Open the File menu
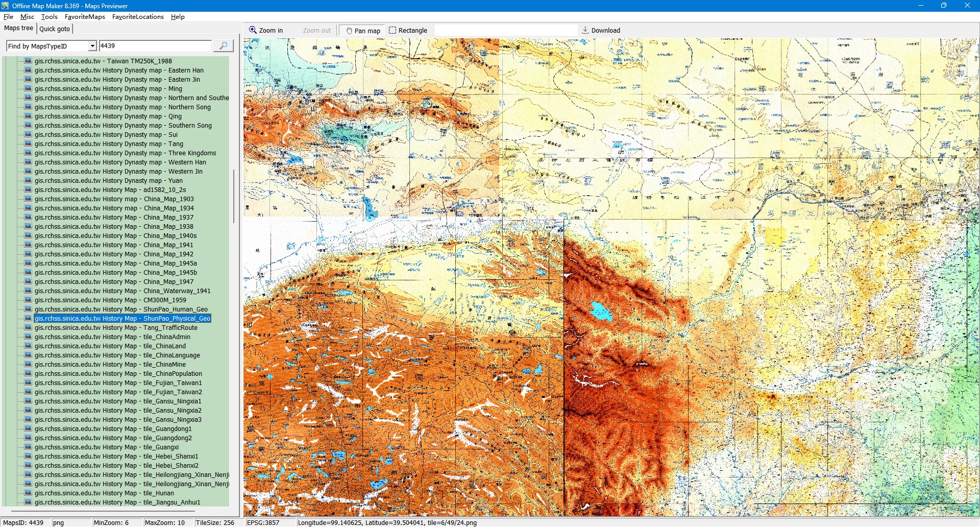This screenshot has width=980, height=527. click(x=8, y=17)
